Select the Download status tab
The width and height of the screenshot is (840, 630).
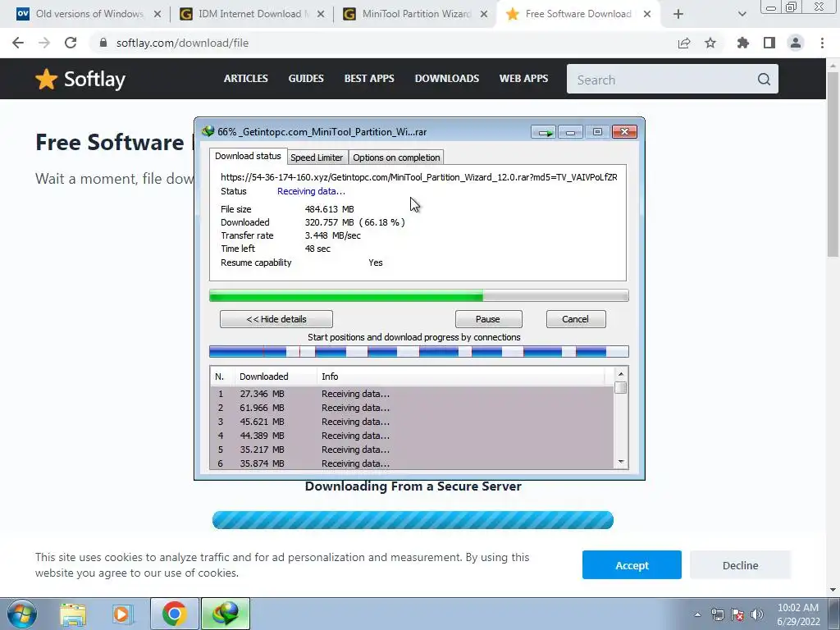click(248, 156)
